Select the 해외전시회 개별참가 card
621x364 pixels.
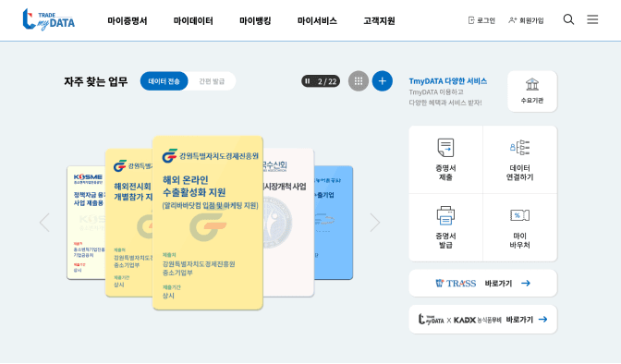(x=128, y=223)
